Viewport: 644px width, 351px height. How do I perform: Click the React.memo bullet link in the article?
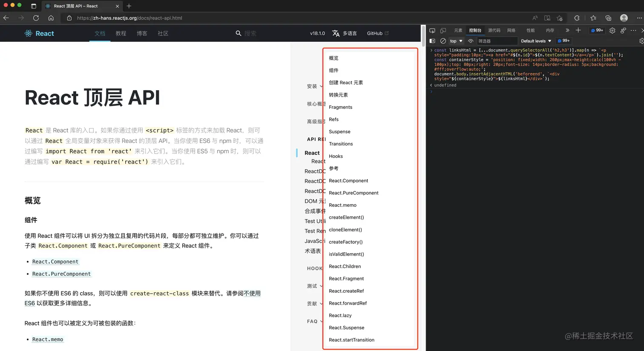pos(48,340)
